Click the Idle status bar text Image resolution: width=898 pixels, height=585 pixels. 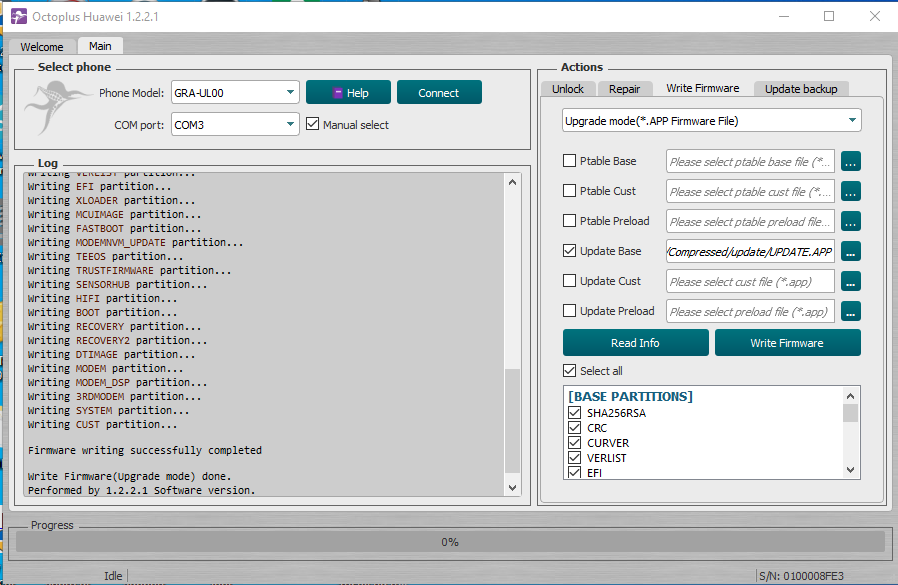pos(113,576)
